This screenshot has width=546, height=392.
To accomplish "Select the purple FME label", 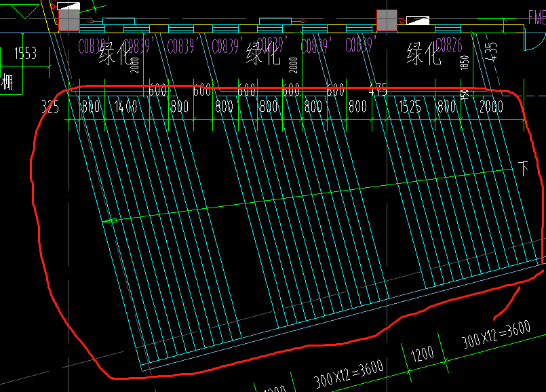I will [536, 18].
